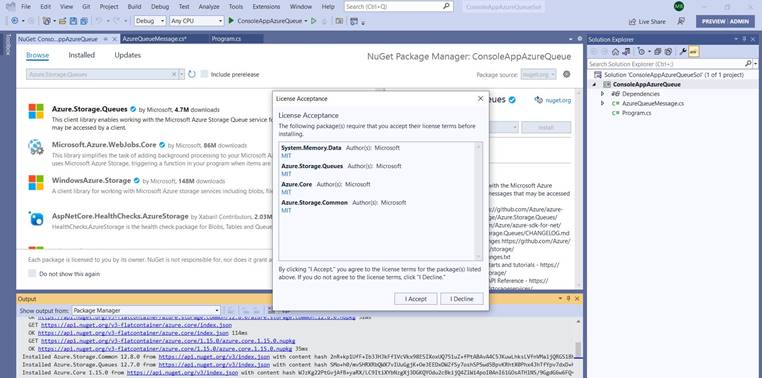Click Pending Changes Filter icon in Solution Explorer

tap(642, 52)
